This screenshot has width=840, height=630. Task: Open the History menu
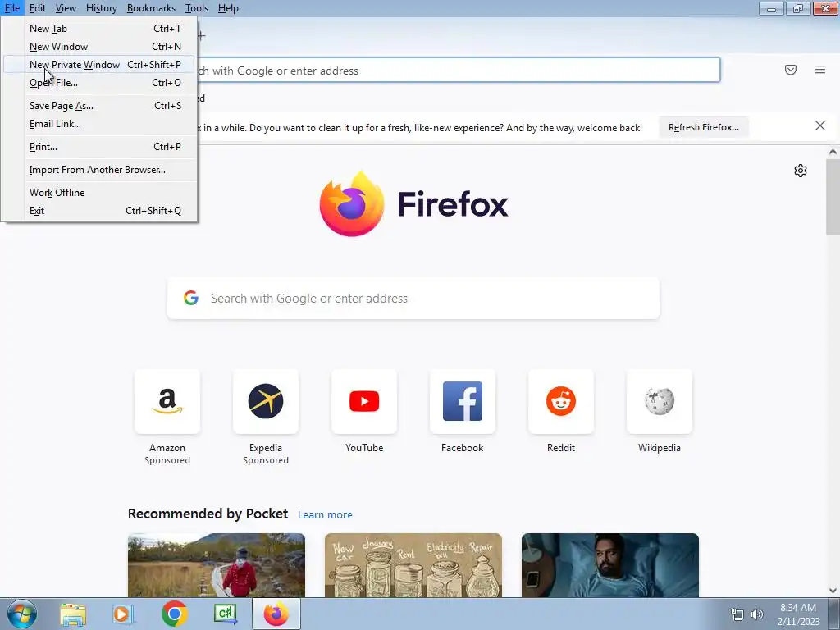tap(101, 8)
